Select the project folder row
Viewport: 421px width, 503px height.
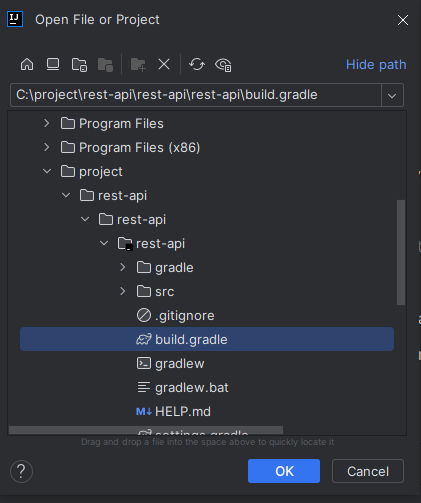coord(207,172)
